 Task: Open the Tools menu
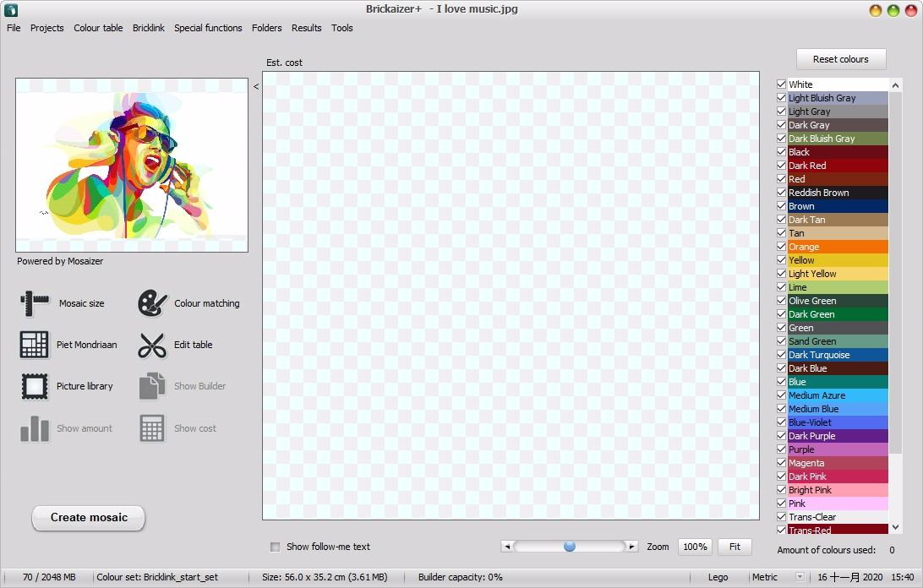[x=342, y=28]
